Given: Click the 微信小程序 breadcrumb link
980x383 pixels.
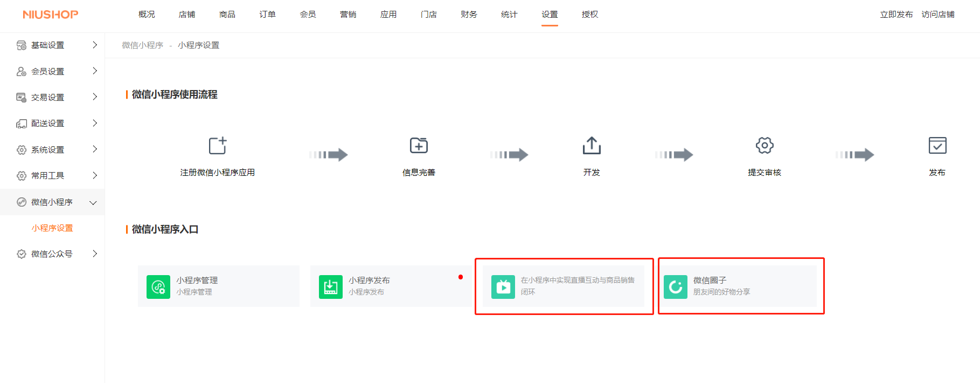Looking at the screenshot, I should (143, 45).
